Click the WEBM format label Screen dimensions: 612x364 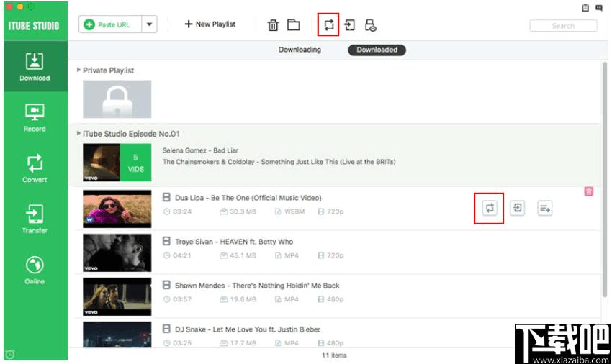(294, 211)
